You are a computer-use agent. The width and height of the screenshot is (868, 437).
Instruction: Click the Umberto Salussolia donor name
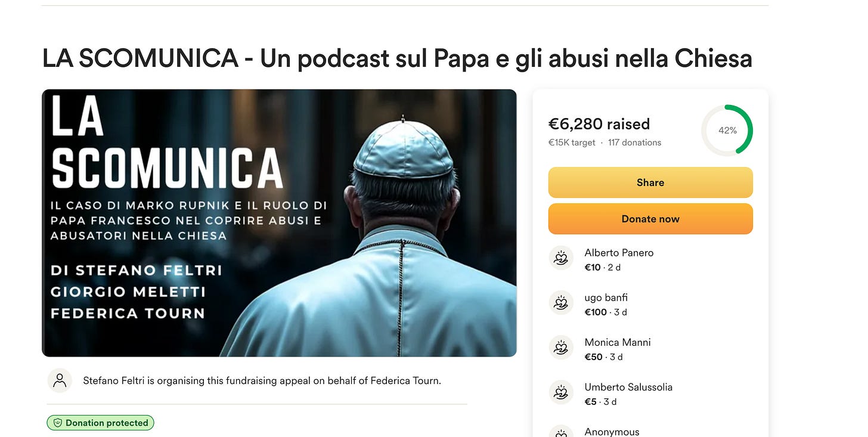[628, 387]
